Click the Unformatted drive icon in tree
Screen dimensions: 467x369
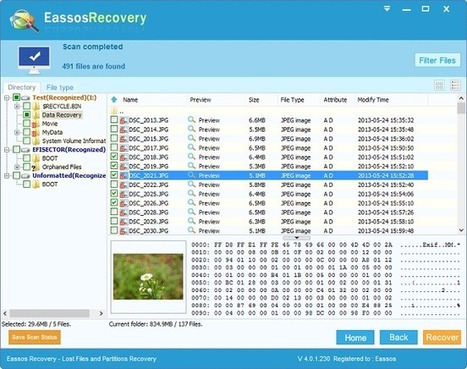(26, 176)
